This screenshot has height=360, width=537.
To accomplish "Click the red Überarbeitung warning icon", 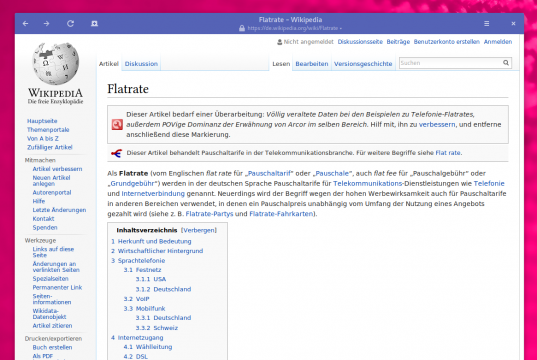I will coord(117,124).
